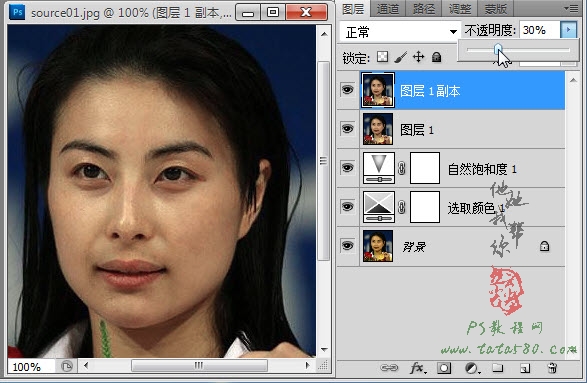Image resolution: width=587 pixels, height=383 pixels.
Task: Click the opacity slider arrow button
Action: (568, 30)
